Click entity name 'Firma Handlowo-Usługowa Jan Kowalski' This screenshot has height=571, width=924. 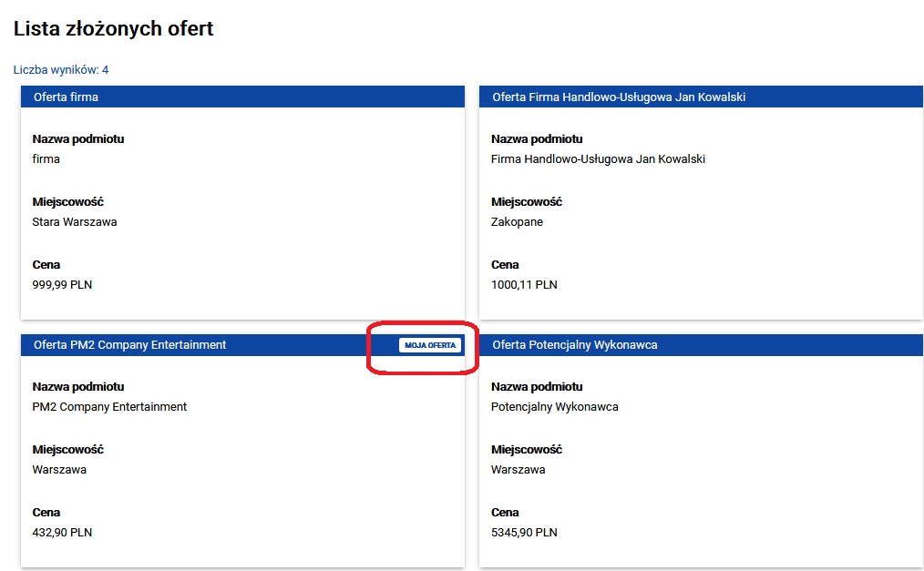(598, 159)
